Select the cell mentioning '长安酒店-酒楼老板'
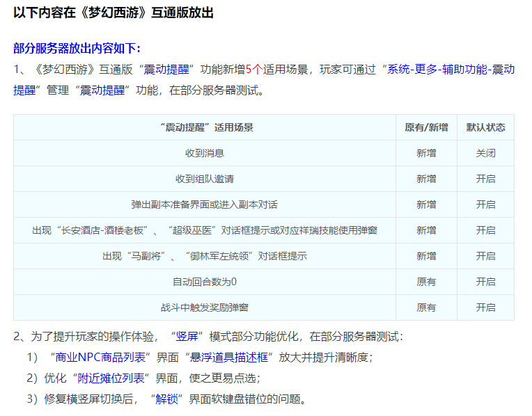This screenshot has width=532, height=416. 205,230
